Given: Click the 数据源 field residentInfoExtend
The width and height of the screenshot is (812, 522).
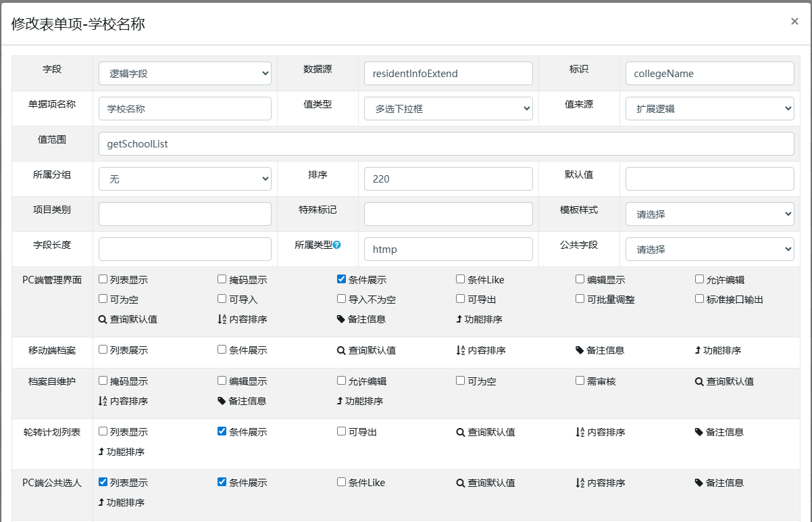Looking at the screenshot, I should pos(449,74).
